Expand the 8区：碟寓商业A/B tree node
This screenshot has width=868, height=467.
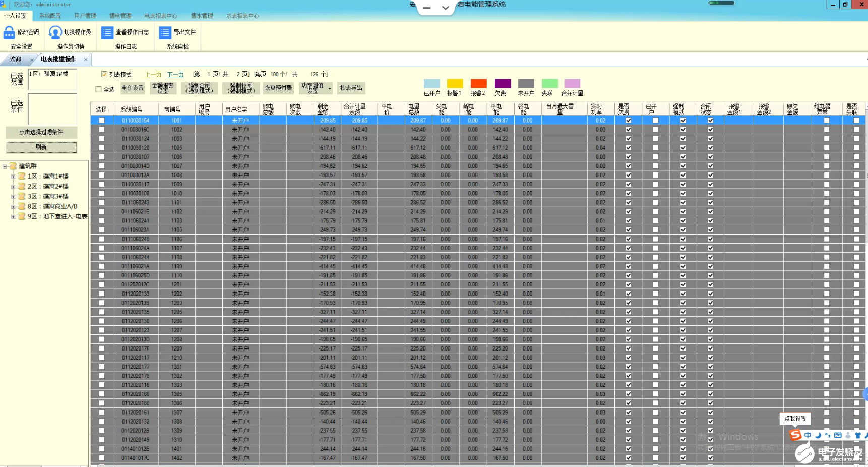coord(13,207)
